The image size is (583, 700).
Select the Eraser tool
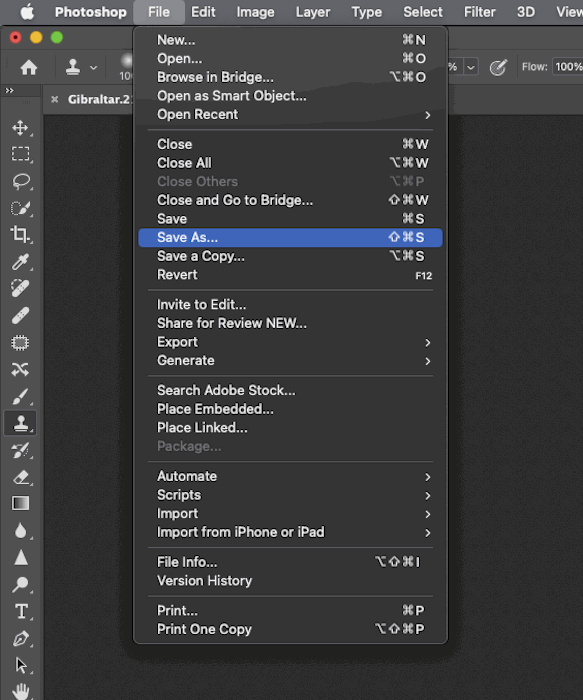point(20,477)
